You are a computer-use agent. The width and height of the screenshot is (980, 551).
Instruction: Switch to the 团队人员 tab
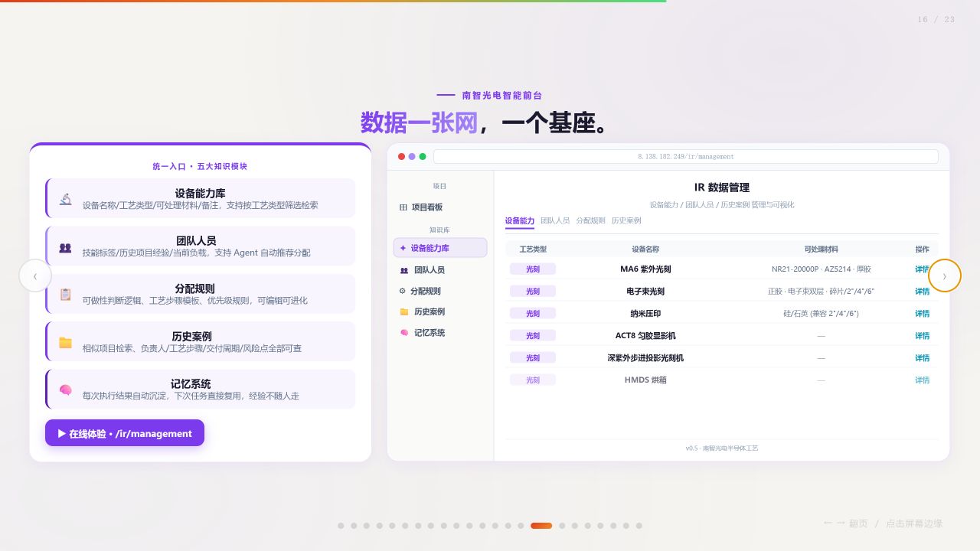tap(555, 220)
